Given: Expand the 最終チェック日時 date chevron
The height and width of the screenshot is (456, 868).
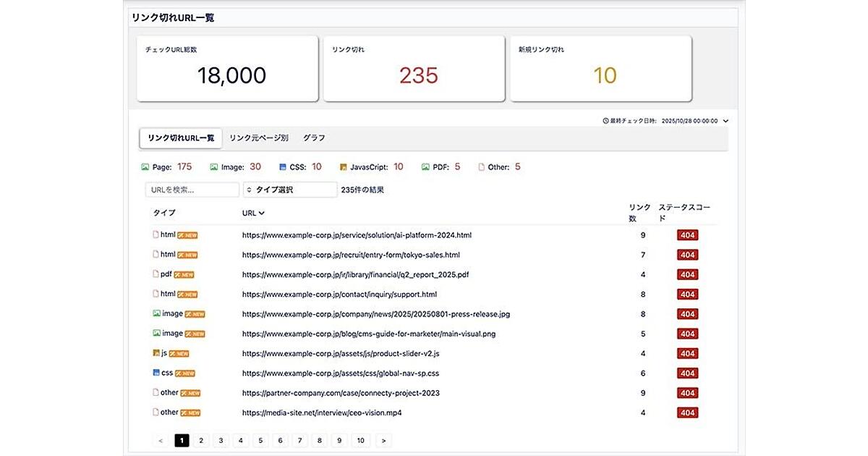Looking at the screenshot, I should click(x=726, y=121).
